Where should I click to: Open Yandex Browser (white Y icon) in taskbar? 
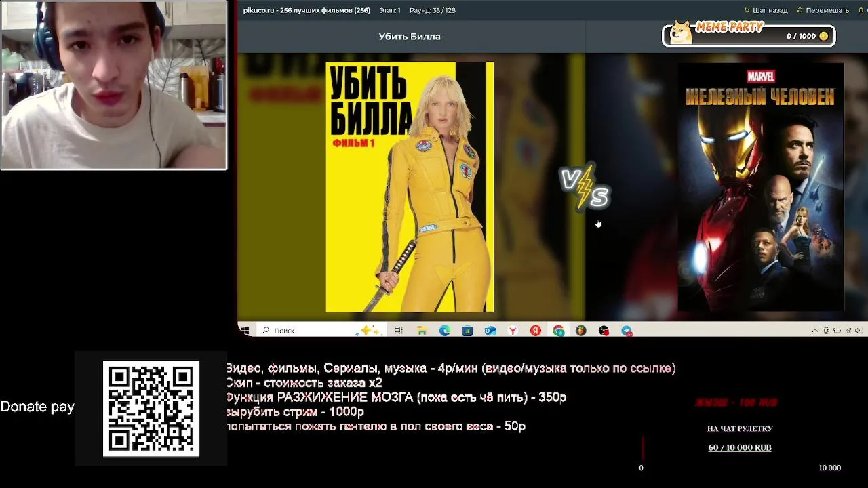513,330
